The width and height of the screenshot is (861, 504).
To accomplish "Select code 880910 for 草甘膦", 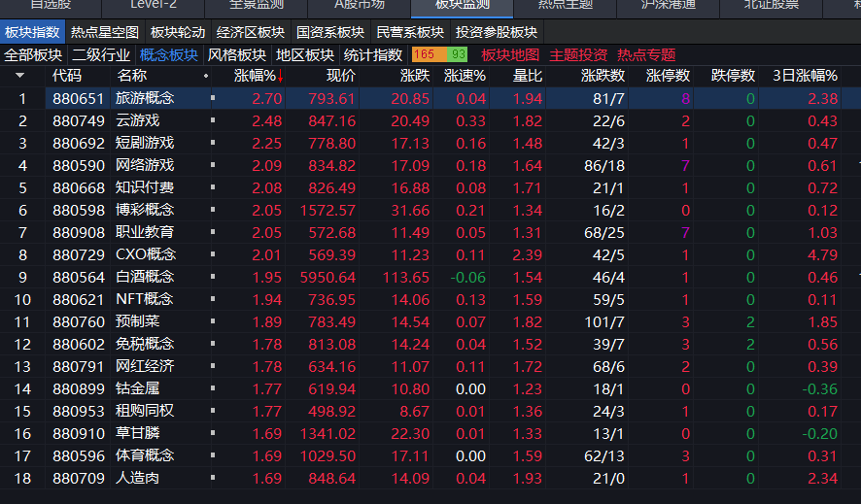I will click(79, 434).
